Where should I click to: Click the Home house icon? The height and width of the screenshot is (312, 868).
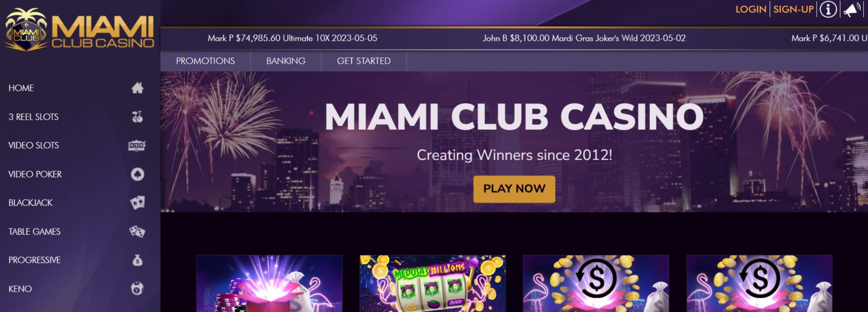point(137,88)
